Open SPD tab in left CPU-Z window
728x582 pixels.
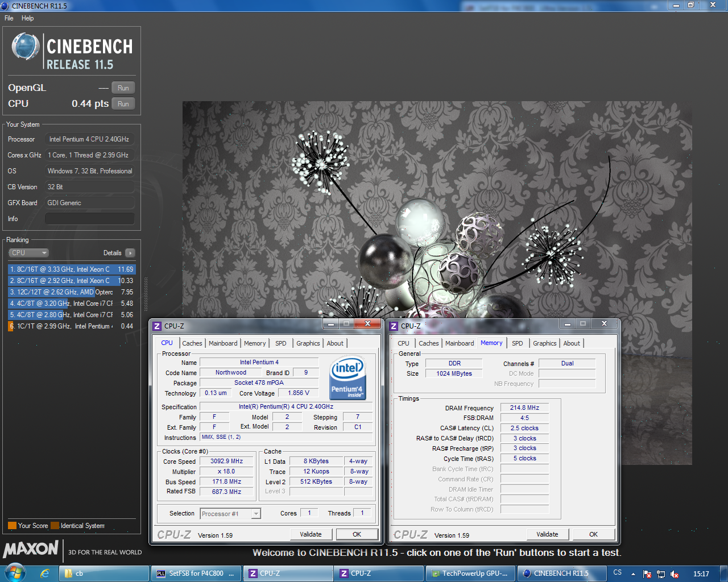tap(281, 343)
